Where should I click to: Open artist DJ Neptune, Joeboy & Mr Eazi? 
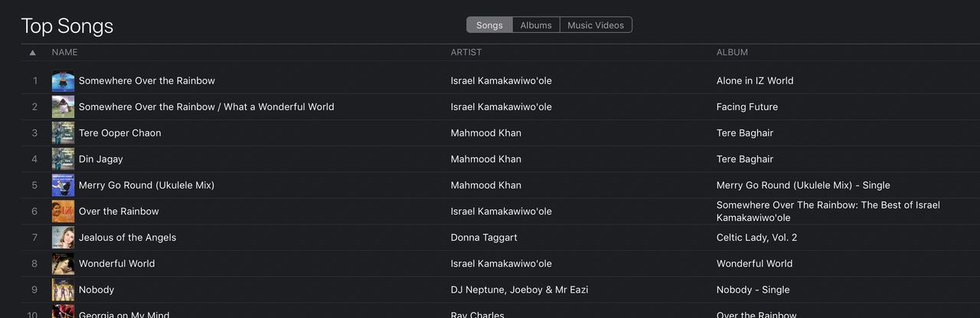(519, 290)
